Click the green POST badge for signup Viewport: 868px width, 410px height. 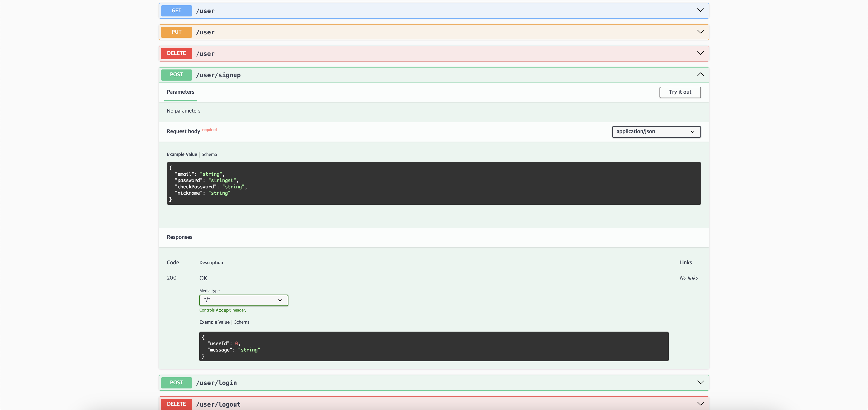pos(176,75)
